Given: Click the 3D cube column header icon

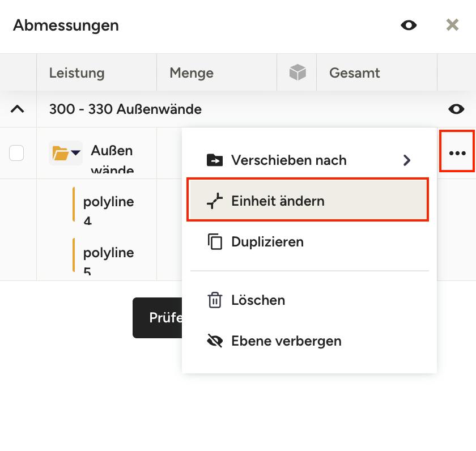Looking at the screenshot, I should click(x=297, y=72).
